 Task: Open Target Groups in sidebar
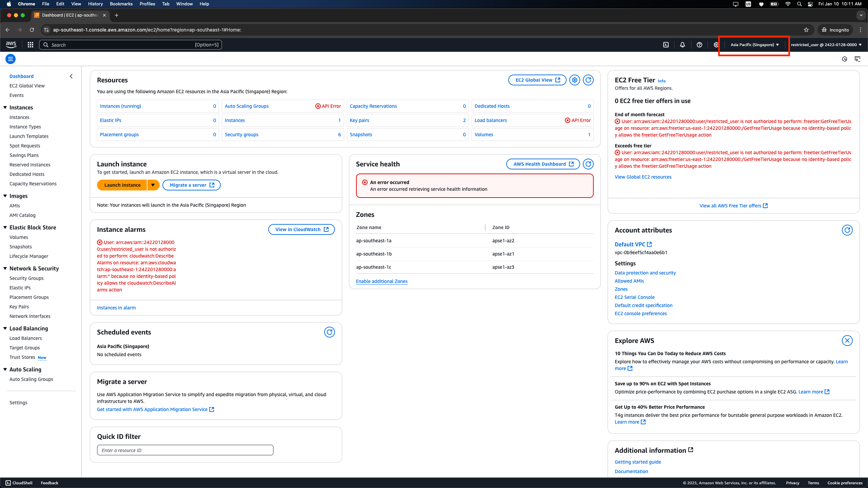point(25,348)
